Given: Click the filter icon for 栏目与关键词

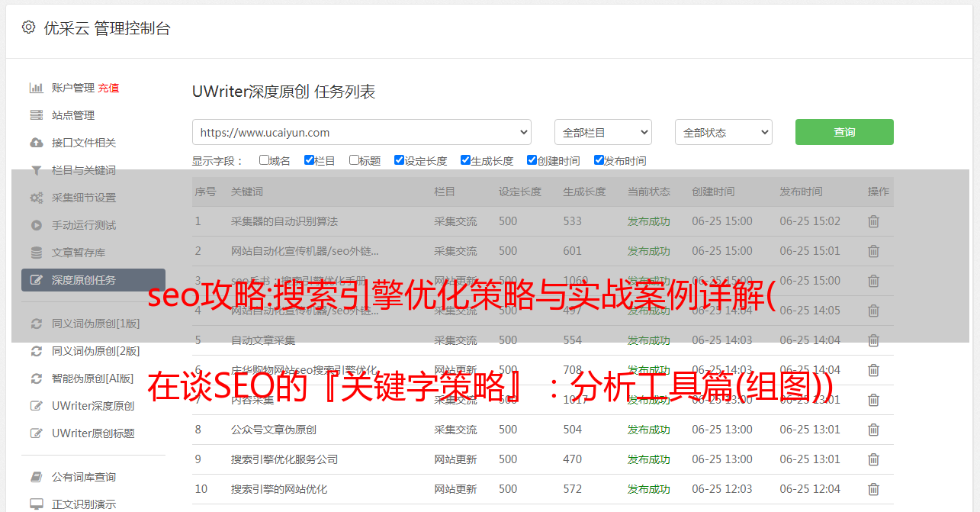Looking at the screenshot, I should [36, 170].
